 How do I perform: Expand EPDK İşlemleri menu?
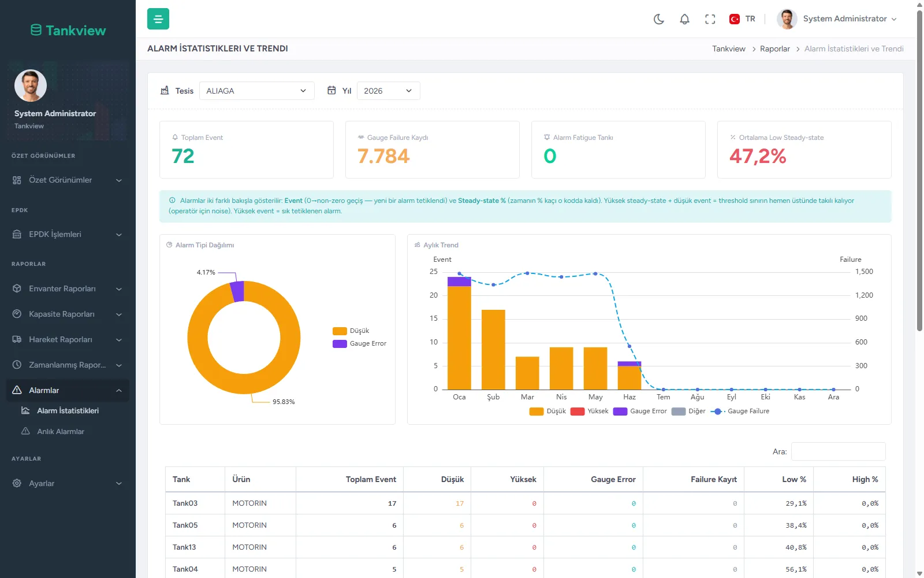[68, 235]
